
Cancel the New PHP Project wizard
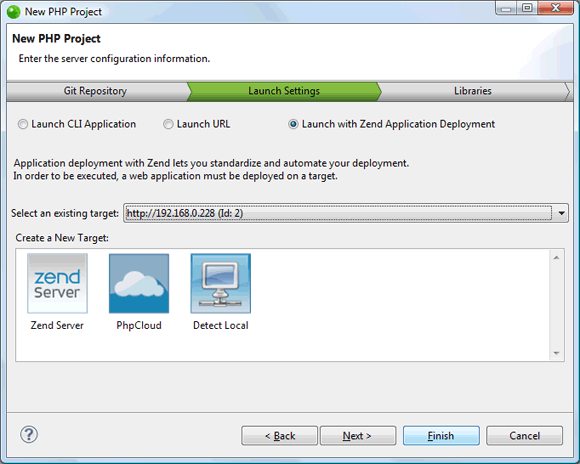[525, 436]
